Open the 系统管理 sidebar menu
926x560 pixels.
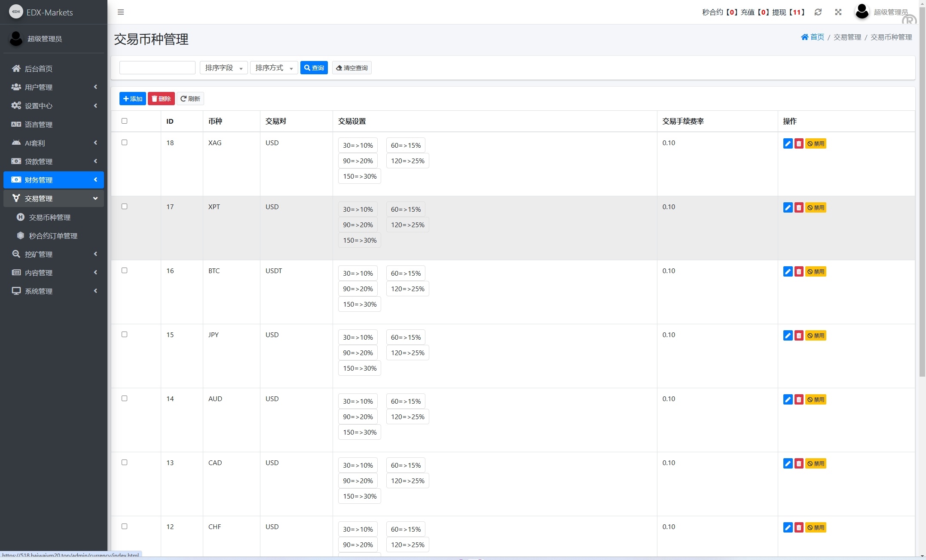[39, 291]
